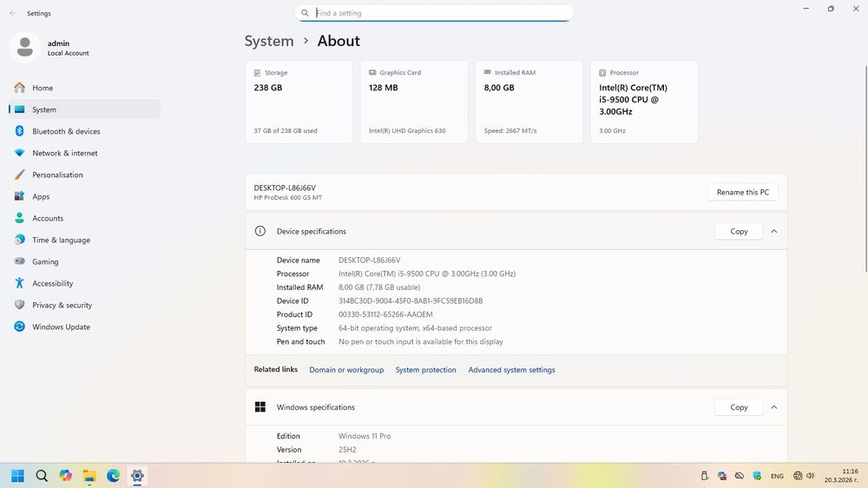This screenshot has height=488, width=868.
Task: Click the Windows 11 Pro edition text
Action: 365,436
